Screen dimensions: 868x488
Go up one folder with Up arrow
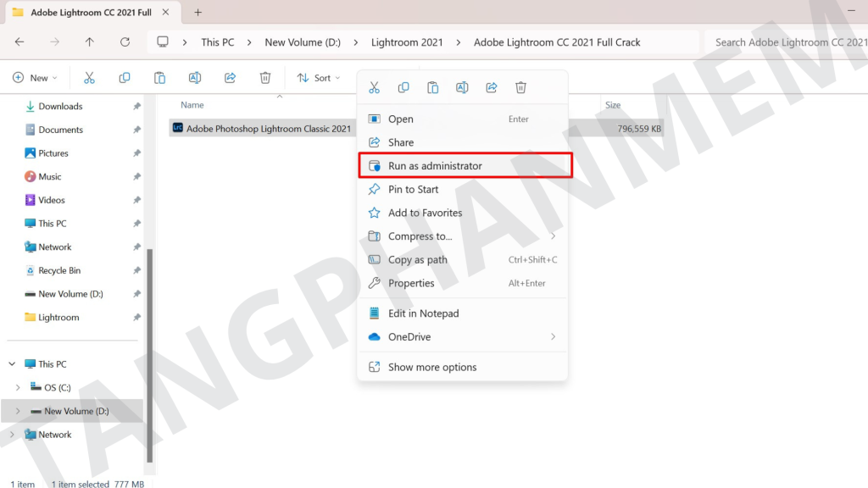pyautogui.click(x=90, y=42)
